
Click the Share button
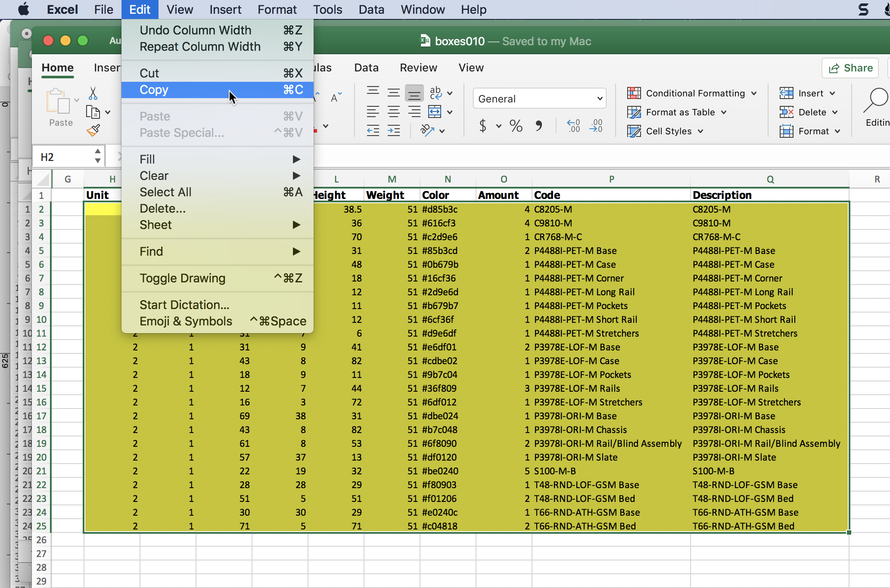pyautogui.click(x=850, y=68)
